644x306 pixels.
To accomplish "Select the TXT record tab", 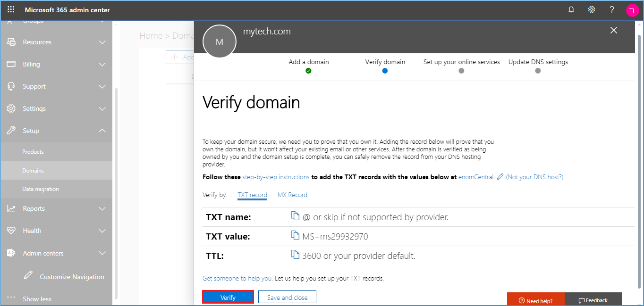I will (x=252, y=195).
